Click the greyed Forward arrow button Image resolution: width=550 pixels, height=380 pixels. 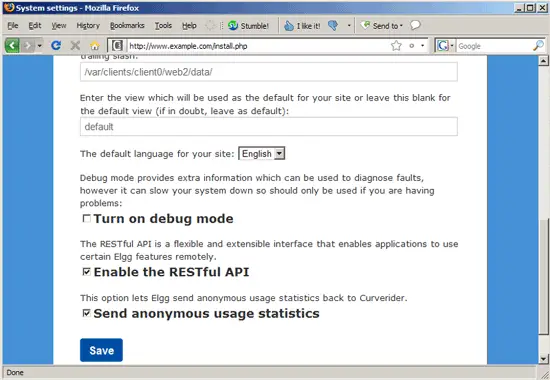(27, 46)
